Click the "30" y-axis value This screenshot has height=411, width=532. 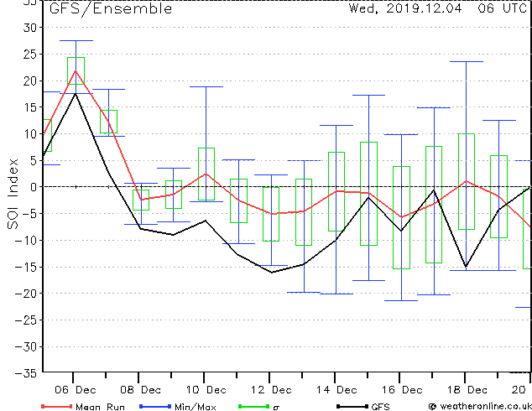click(x=31, y=28)
